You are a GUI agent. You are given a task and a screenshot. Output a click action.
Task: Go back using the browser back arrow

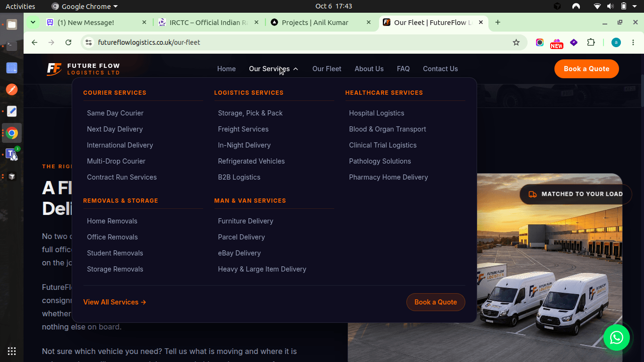34,42
